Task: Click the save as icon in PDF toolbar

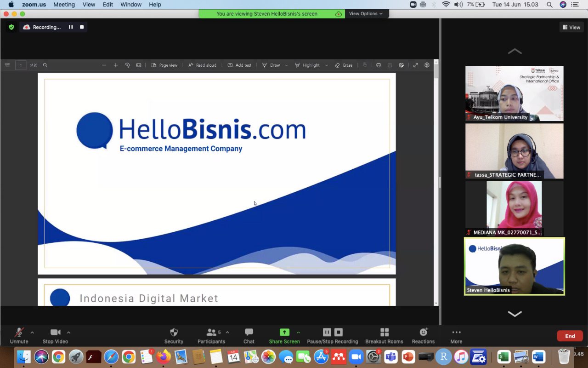Action: click(401, 65)
